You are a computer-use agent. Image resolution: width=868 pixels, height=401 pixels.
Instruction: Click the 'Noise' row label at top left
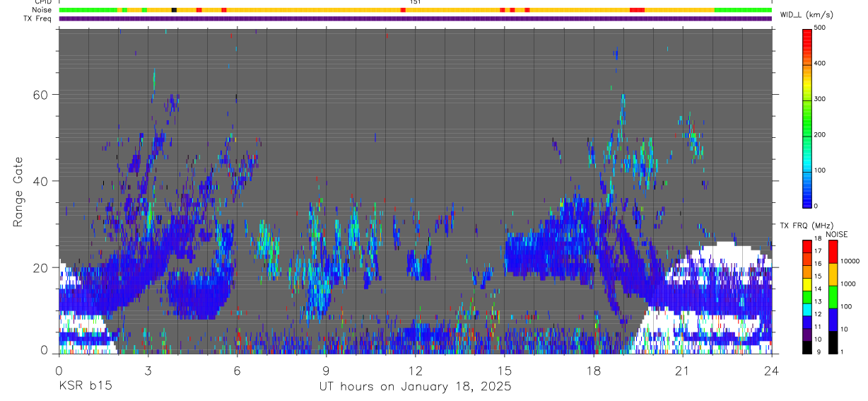tap(43, 10)
